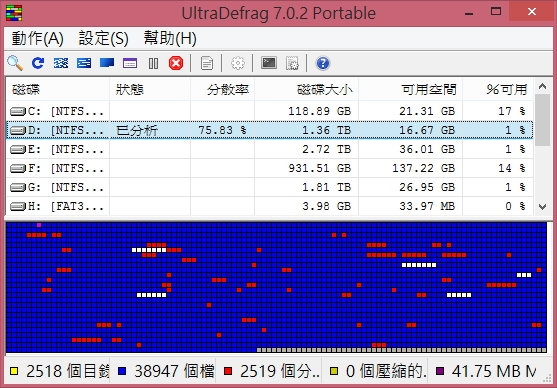The width and height of the screenshot is (557, 388).
Task: Sort by %可用 column header
Action: click(x=498, y=90)
